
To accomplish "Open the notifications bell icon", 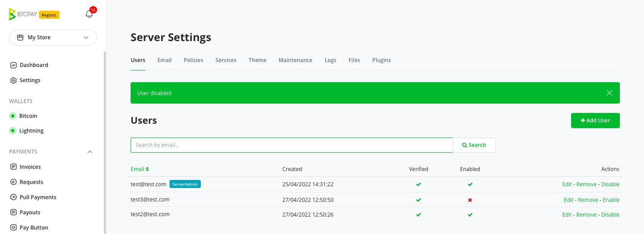I will click(x=89, y=14).
